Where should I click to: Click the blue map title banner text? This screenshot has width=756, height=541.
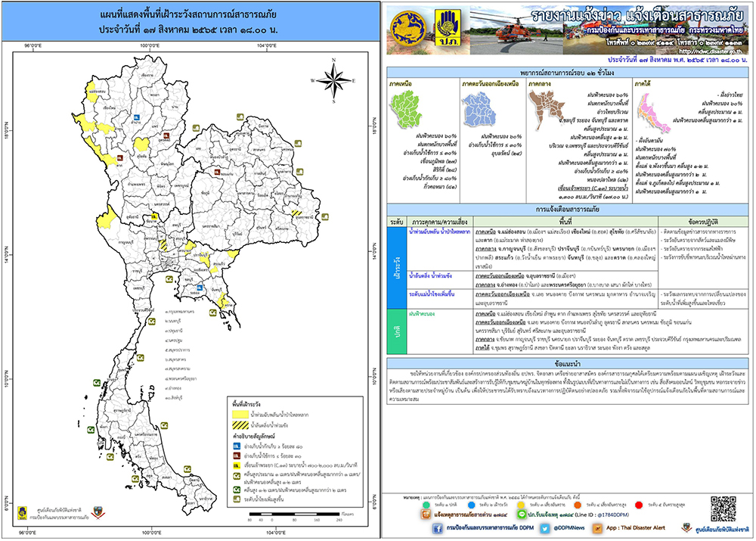pos(188,22)
